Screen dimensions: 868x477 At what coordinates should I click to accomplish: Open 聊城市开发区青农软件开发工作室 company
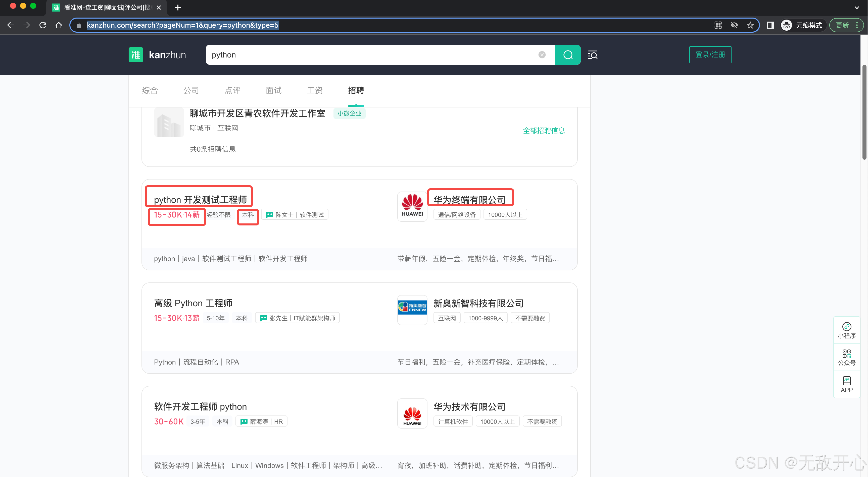click(x=257, y=113)
